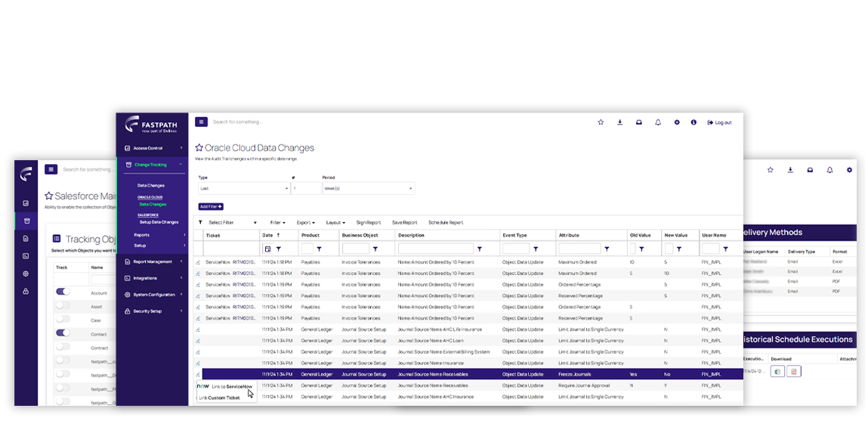Screen dimensions: 868x433
Task: Click the link icon on External Billing System row
Action: point(198,351)
